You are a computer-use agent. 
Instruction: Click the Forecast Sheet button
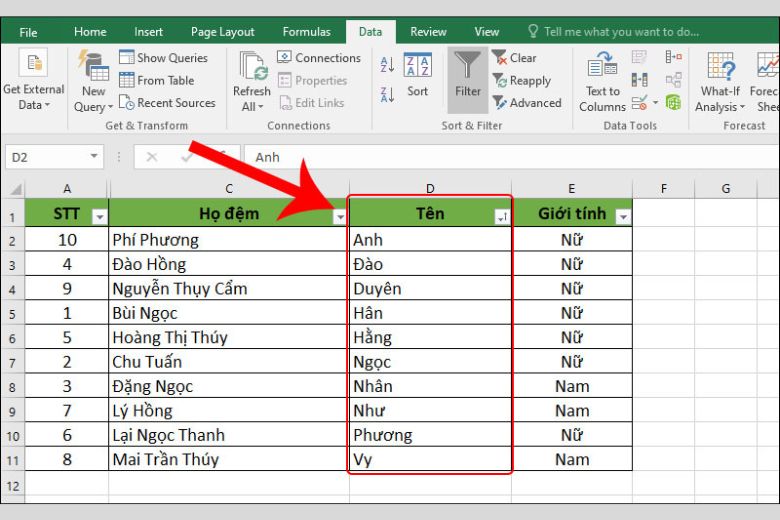765,82
